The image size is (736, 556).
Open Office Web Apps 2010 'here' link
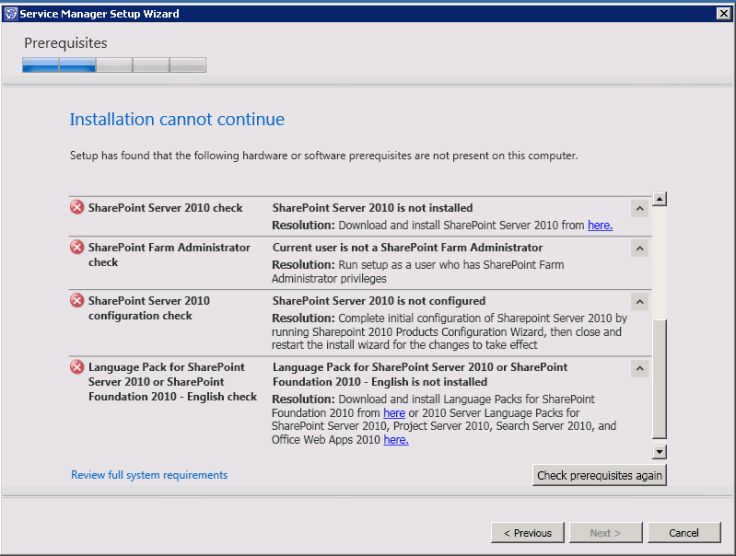395,439
